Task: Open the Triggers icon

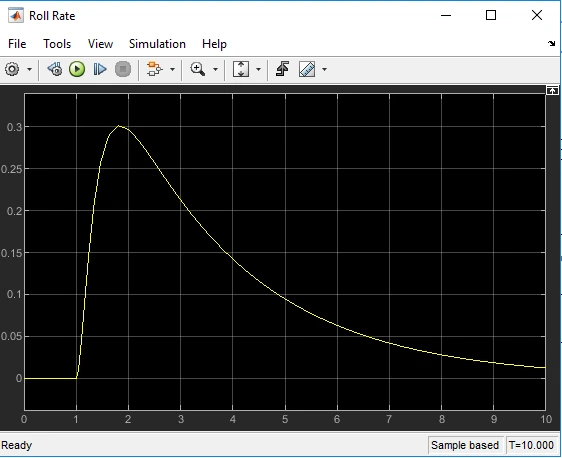Action: pyautogui.click(x=282, y=69)
